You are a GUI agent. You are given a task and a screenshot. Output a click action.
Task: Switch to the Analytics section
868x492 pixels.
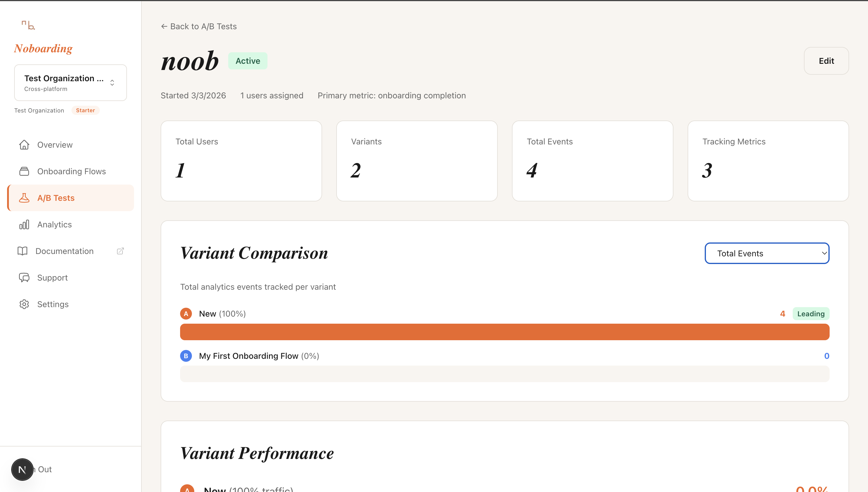[x=54, y=224]
